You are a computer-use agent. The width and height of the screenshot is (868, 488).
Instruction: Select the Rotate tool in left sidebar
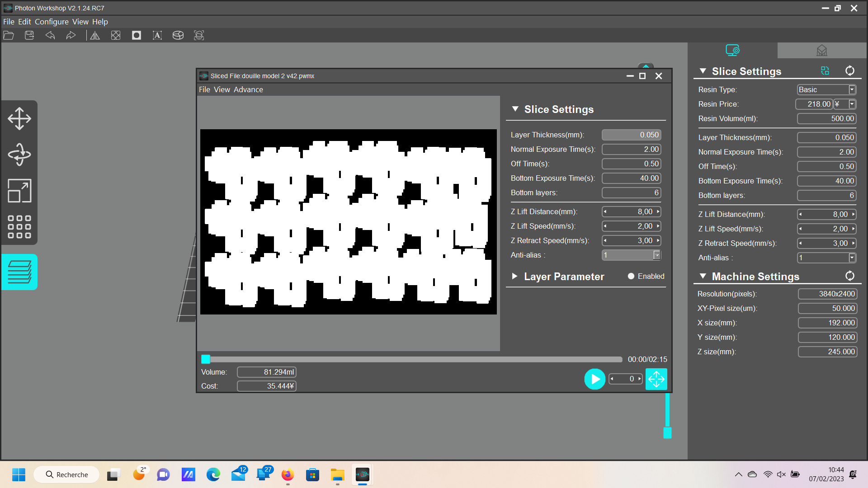pyautogui.click(x=19, y=155)
